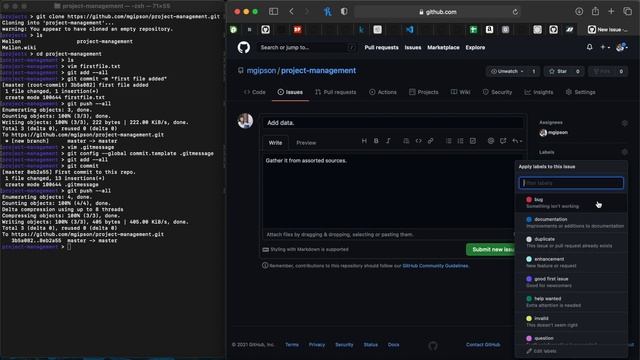Expand the Unwatch dropdown

507,71
